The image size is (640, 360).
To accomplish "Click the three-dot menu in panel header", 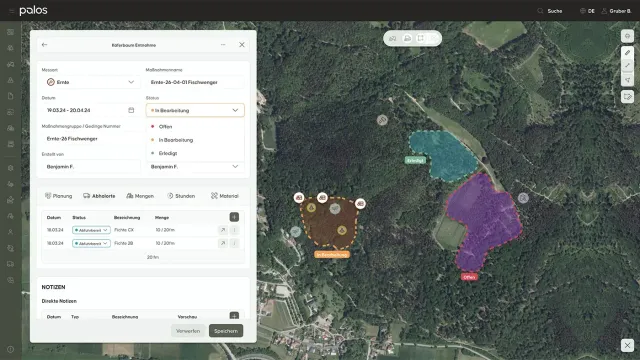I will coord(223,45).
